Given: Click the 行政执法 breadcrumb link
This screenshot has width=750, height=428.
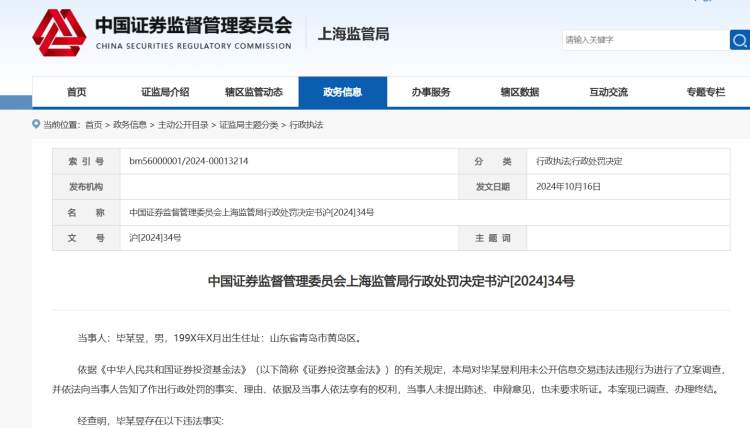Looking at the screenshot, I should (306, 125).
